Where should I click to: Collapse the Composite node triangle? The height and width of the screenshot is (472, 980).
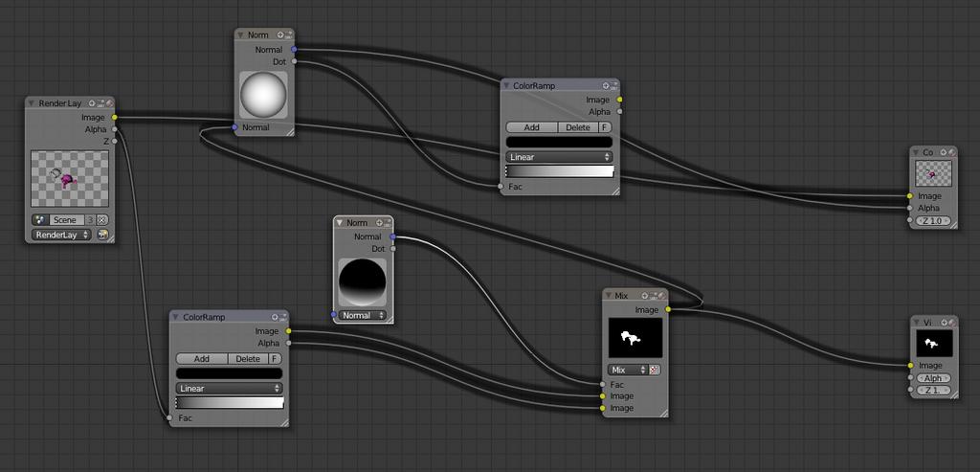tap(916, 152)
